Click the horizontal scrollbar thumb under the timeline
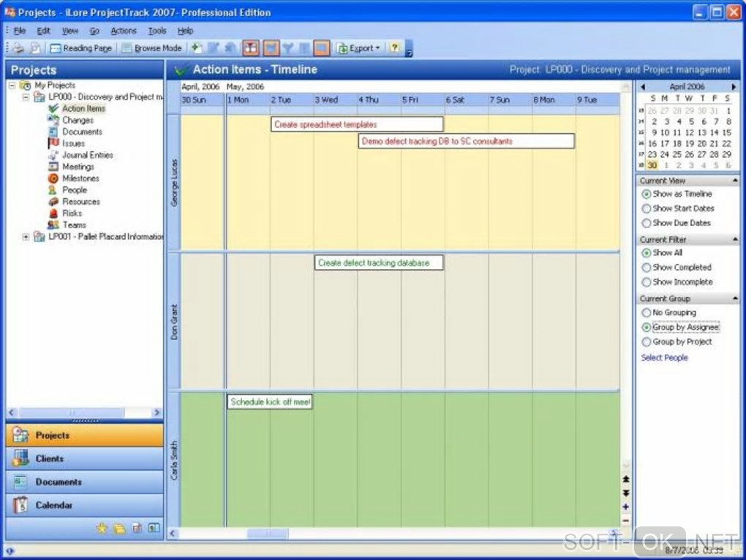The image size is (746, 560). [268, 534]
